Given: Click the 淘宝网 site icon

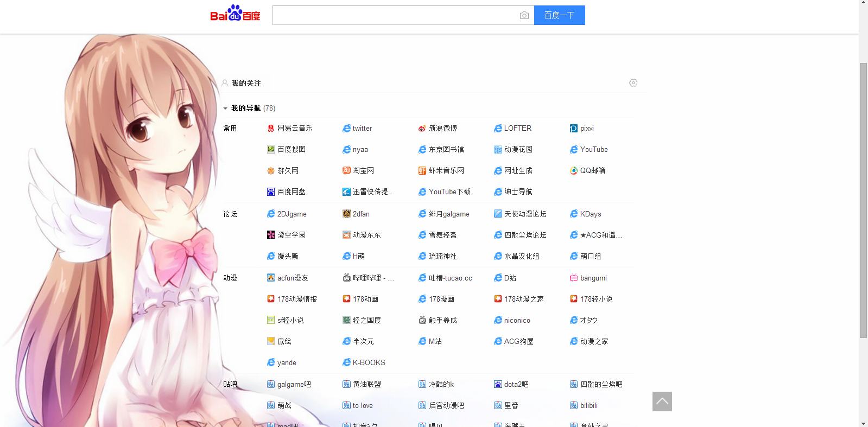Looking at the screenshot, I should (346, 170).
